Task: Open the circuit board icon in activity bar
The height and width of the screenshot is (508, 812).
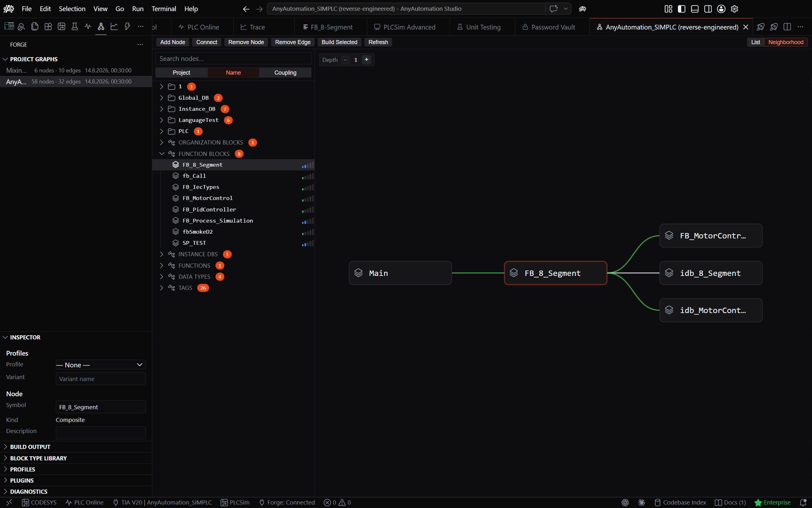Action: pyautogui.click(x=62, y=27)
